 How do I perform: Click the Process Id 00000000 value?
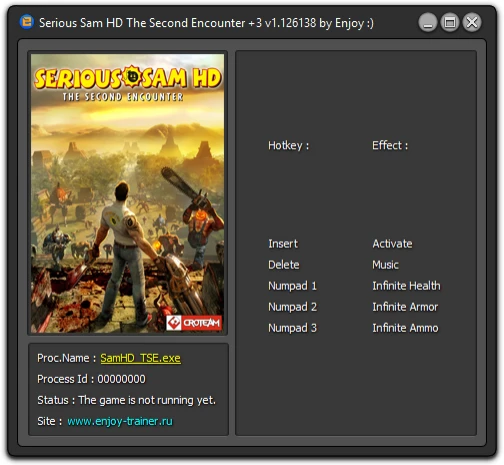pyautogui.click(x=121, y=379)
